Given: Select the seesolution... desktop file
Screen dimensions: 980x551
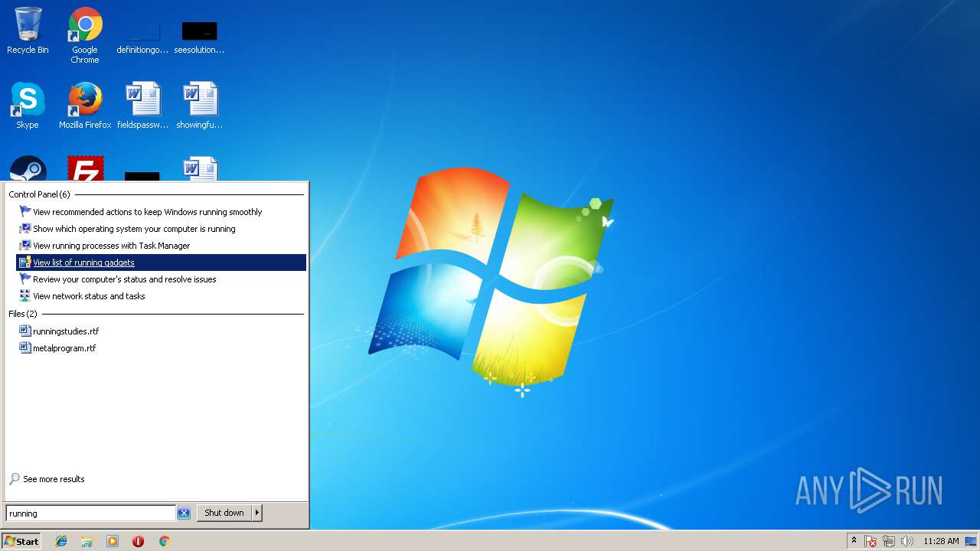Looking at the screenshot, I should coord(199,37).
